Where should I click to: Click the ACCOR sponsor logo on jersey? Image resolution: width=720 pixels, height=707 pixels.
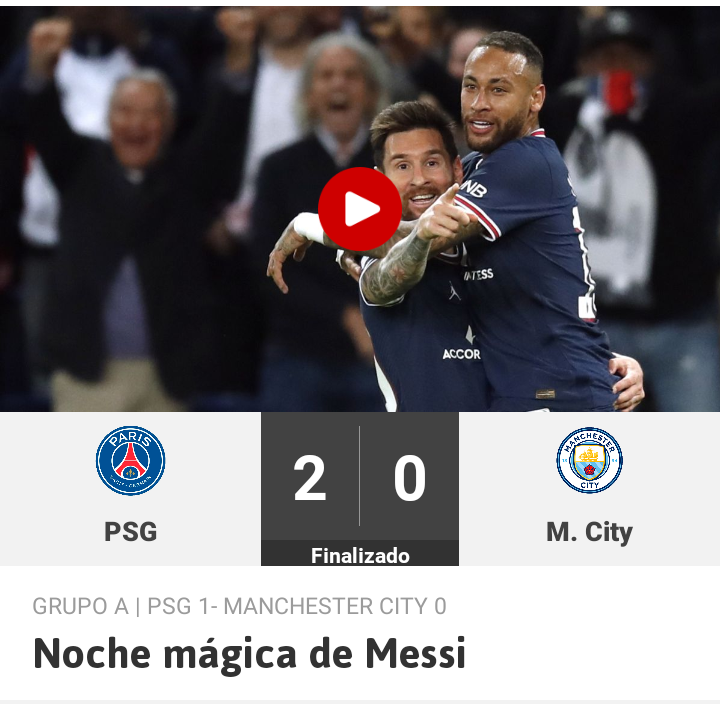pos(461,354)
